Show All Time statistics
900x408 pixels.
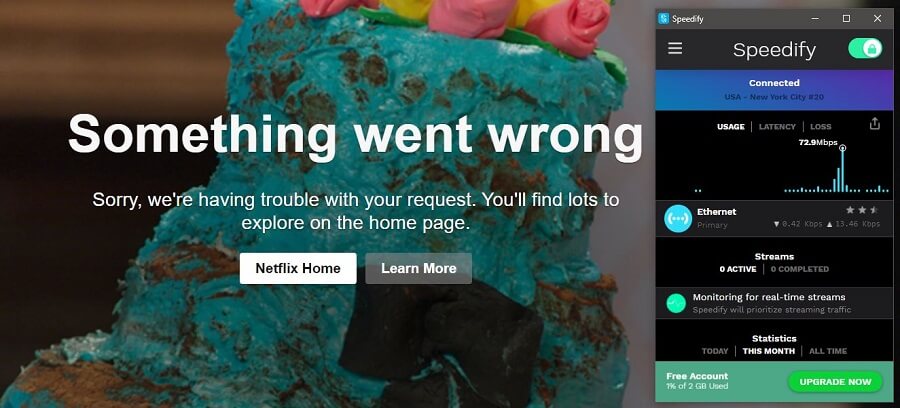[828, 351]
